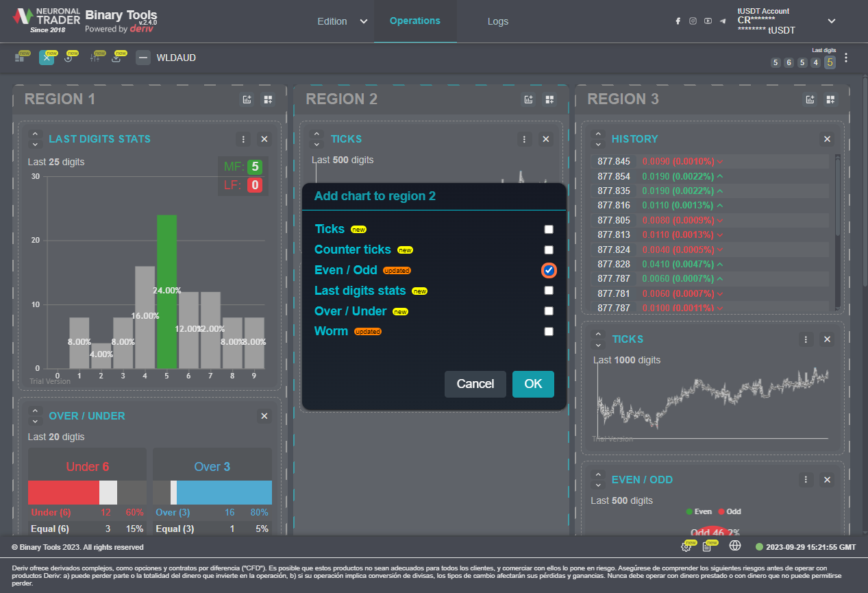
Task: Enable the Counter ticks checkbox
Action: pyautogui.click(x=549, y=250)
